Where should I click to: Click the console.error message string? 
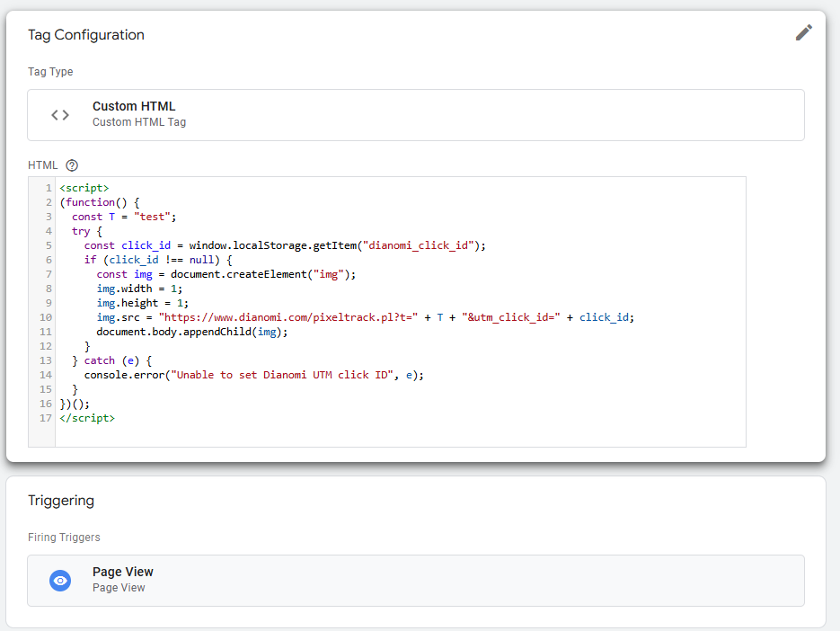coord(282,376)
